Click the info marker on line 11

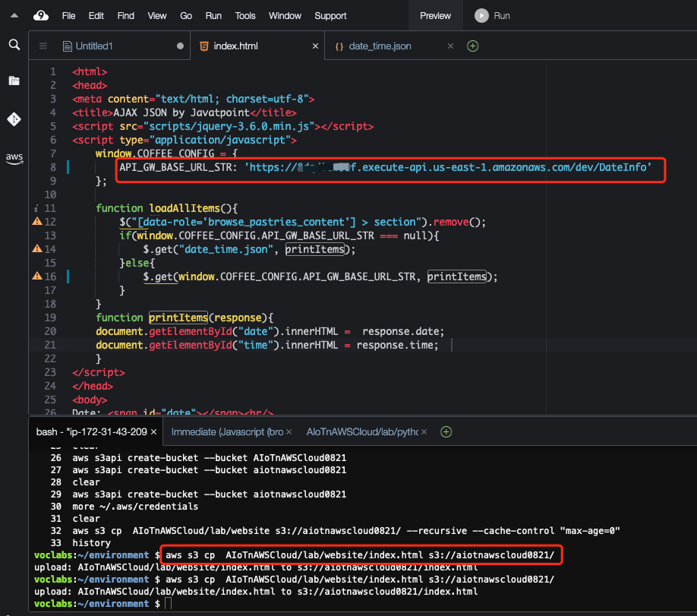[36, 208]
